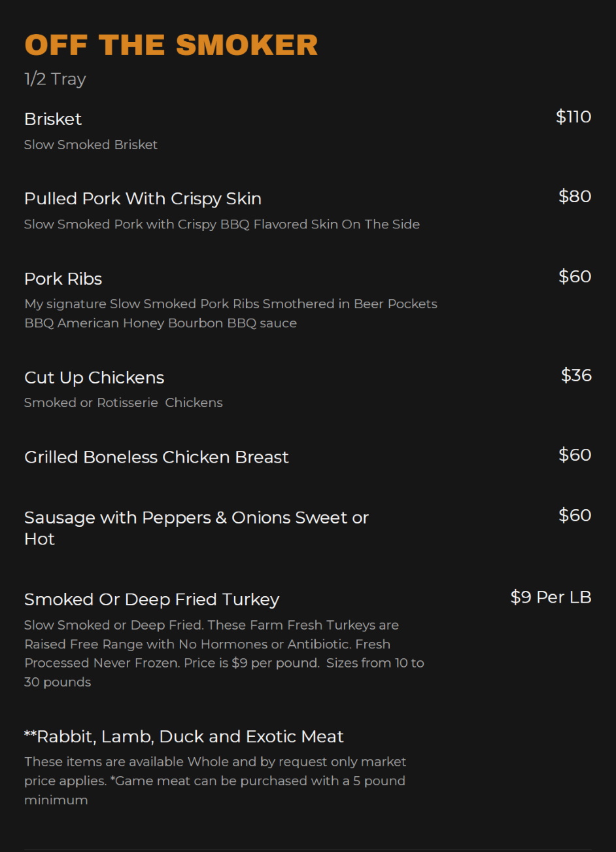This screenshot has width=616, height=852.
Task: Select Grilled Boneless Chicken Breast item
Action: pos(156,457)
